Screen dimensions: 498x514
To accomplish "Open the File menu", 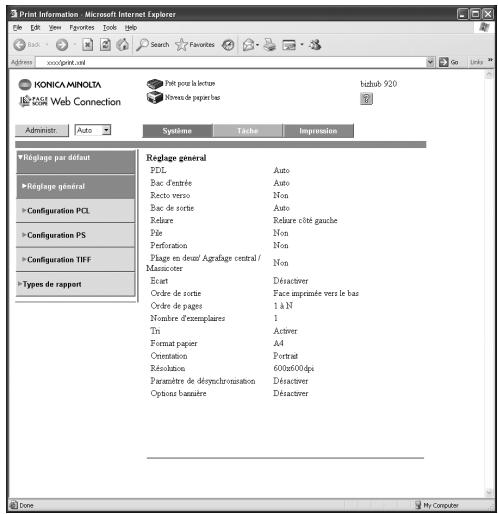I will [x=17, y=28].
